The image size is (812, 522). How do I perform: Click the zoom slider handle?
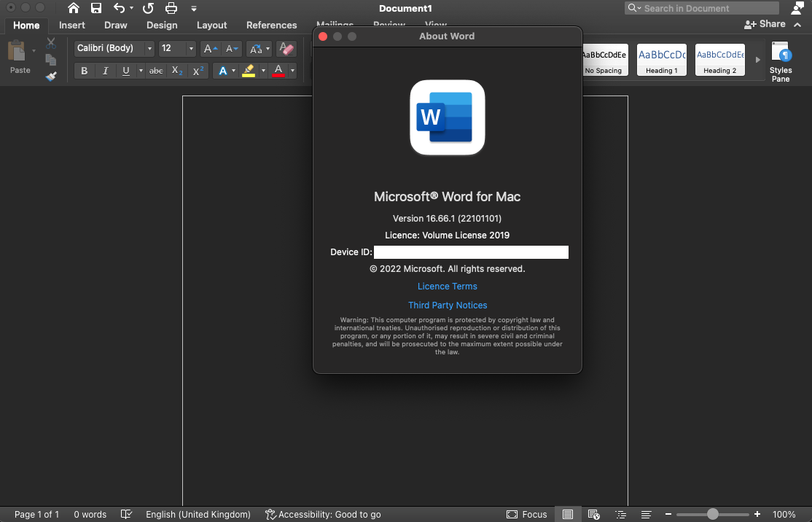(713, 514)
